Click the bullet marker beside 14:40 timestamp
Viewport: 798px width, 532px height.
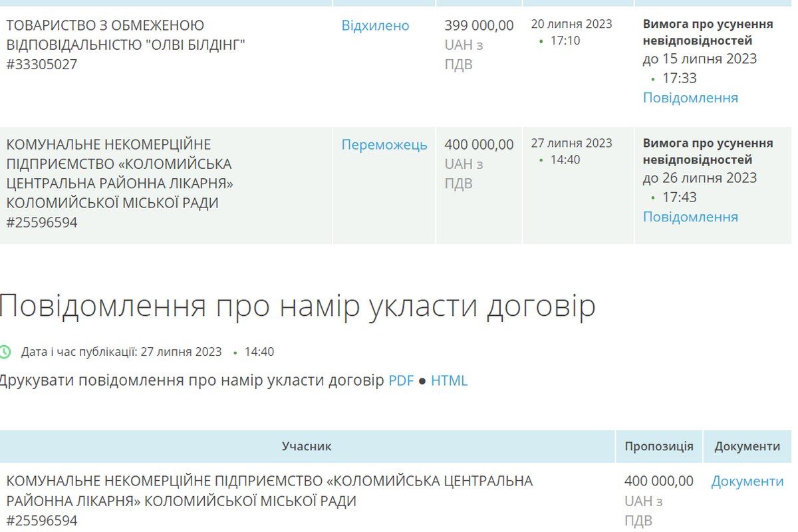click(541, 160)
